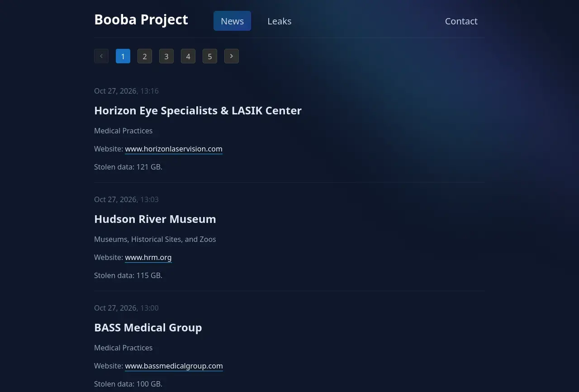Click the BASS Medical Group heading

[148, 327]
